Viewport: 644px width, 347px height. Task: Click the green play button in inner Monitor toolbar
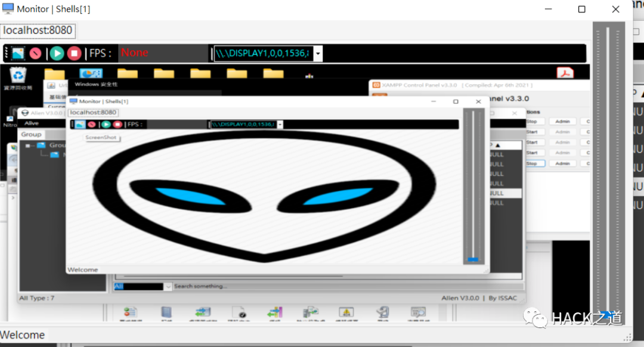pos(106,125)
